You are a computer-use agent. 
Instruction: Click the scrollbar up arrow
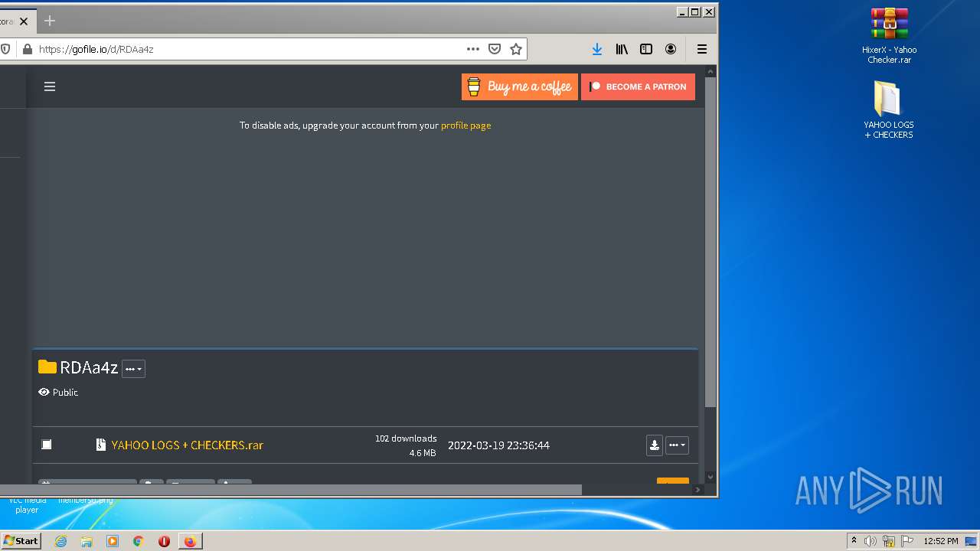(x=710, y=71)
